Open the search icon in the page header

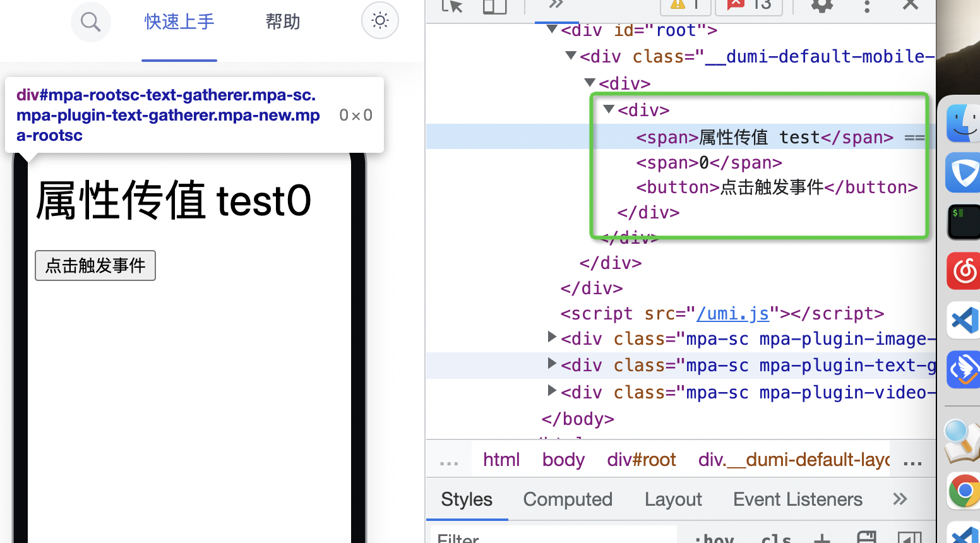click(x=91, y=22)
